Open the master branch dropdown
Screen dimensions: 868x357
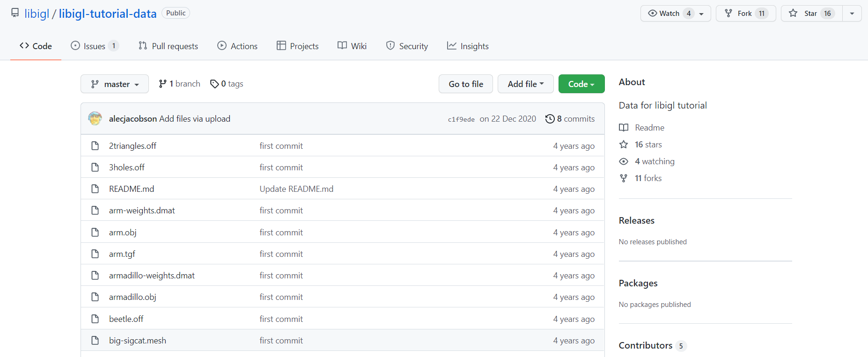115,84
